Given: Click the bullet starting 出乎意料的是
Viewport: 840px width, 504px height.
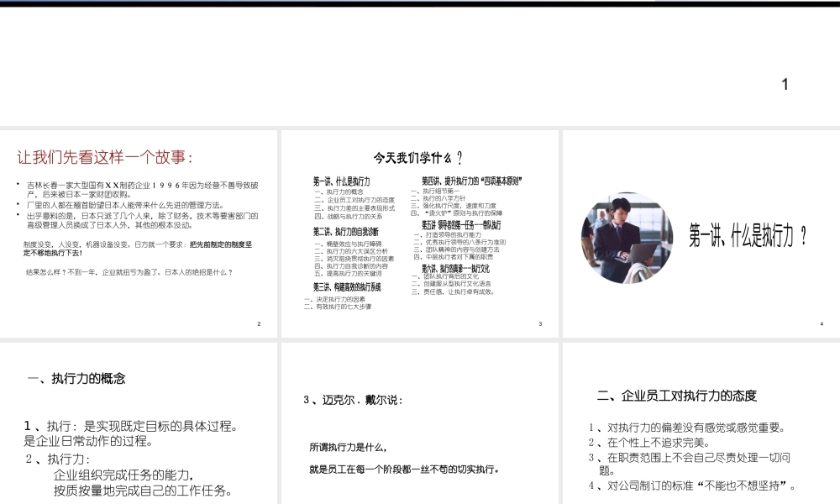Looking at the screenshot, I should [142, 220].
